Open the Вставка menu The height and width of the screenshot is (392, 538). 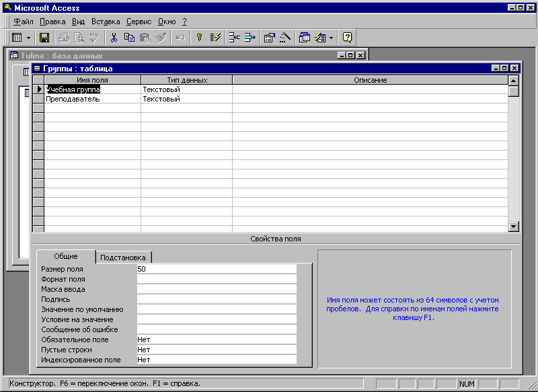coord(106,22)
